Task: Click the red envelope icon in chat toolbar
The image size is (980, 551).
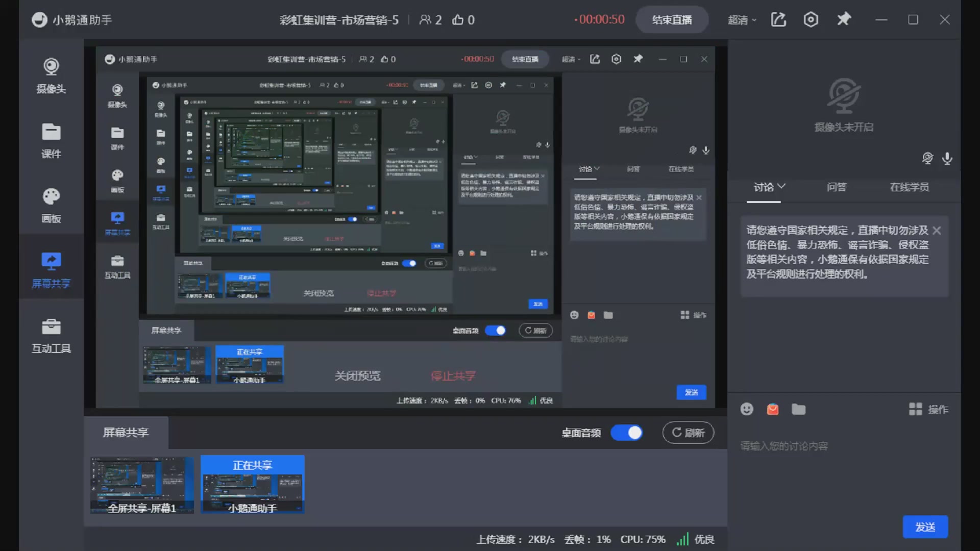Action: [773, 409]
